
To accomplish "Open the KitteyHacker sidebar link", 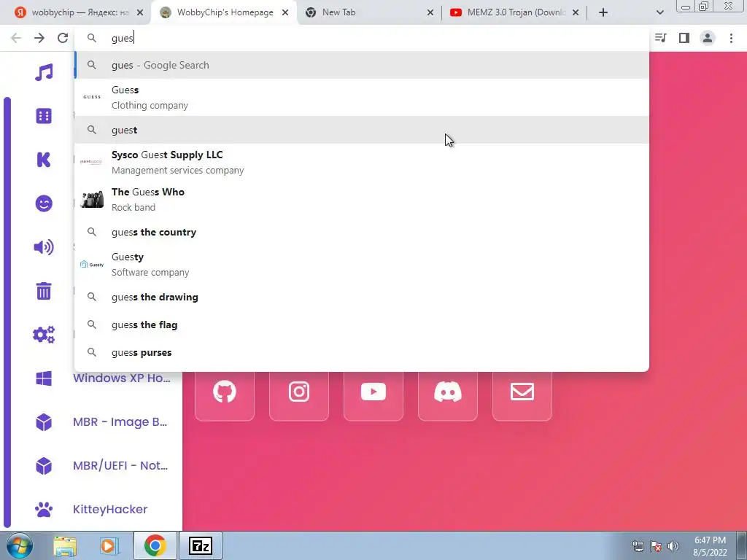I will tap(110, 509).
